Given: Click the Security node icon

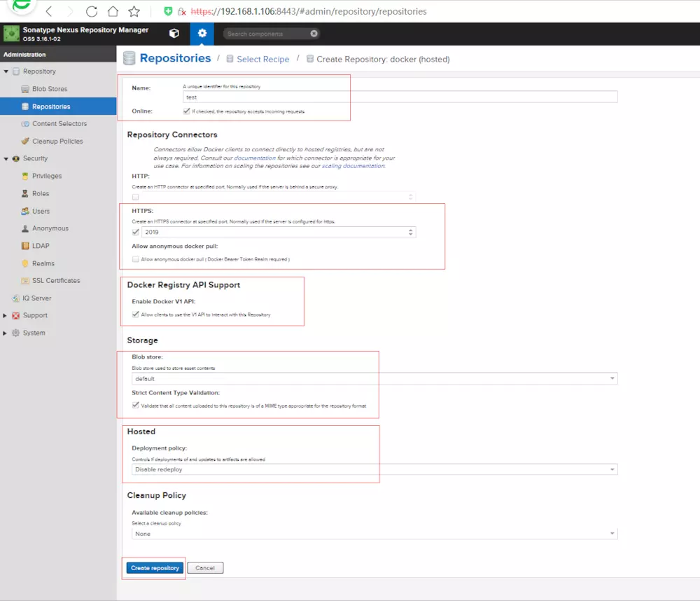Looking at the screenshot, I should coord(15,158).
